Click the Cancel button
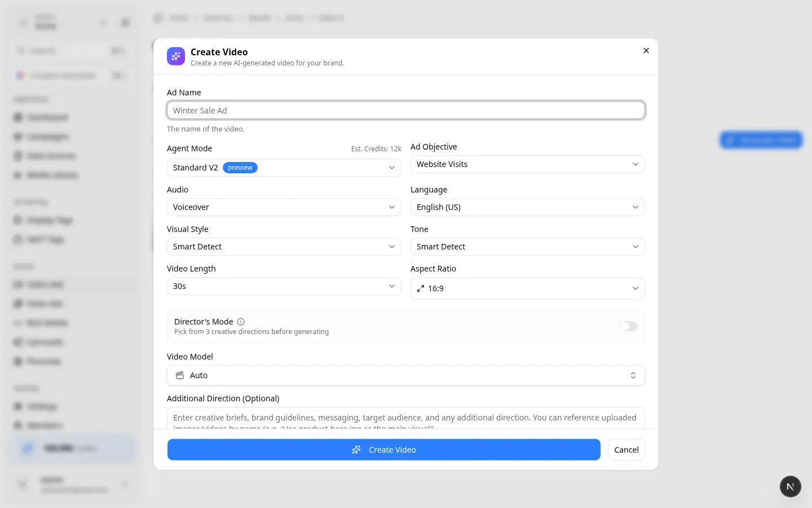The image size is (812, 508). click(x=626, y=450)
